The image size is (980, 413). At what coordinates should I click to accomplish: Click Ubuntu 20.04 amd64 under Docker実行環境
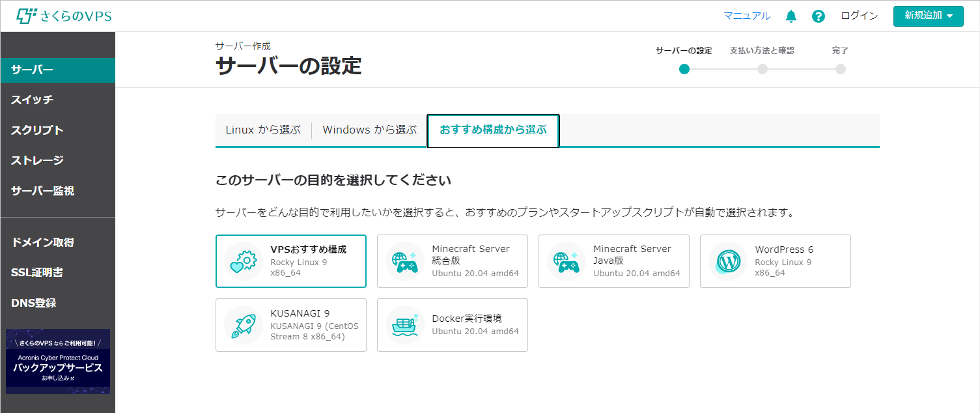click(475, 331)
